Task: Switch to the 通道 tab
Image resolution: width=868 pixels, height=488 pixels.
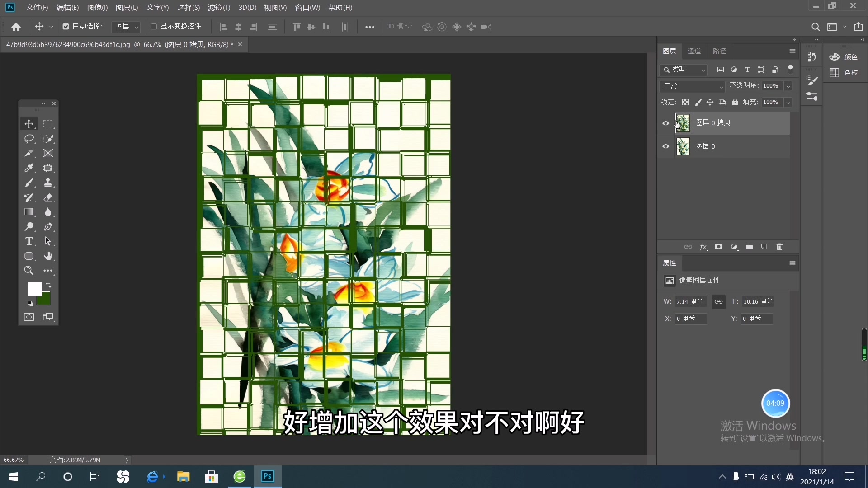Action: coord(694,51)
